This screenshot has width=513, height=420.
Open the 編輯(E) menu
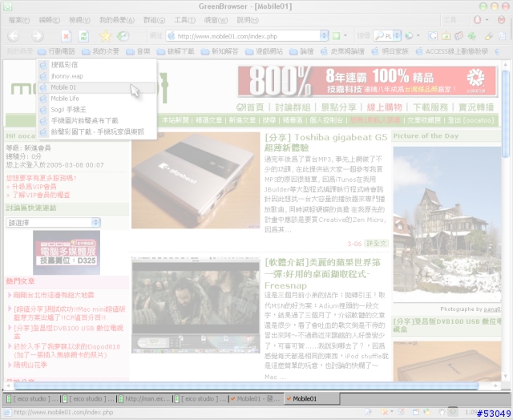[x=50, y=20]
